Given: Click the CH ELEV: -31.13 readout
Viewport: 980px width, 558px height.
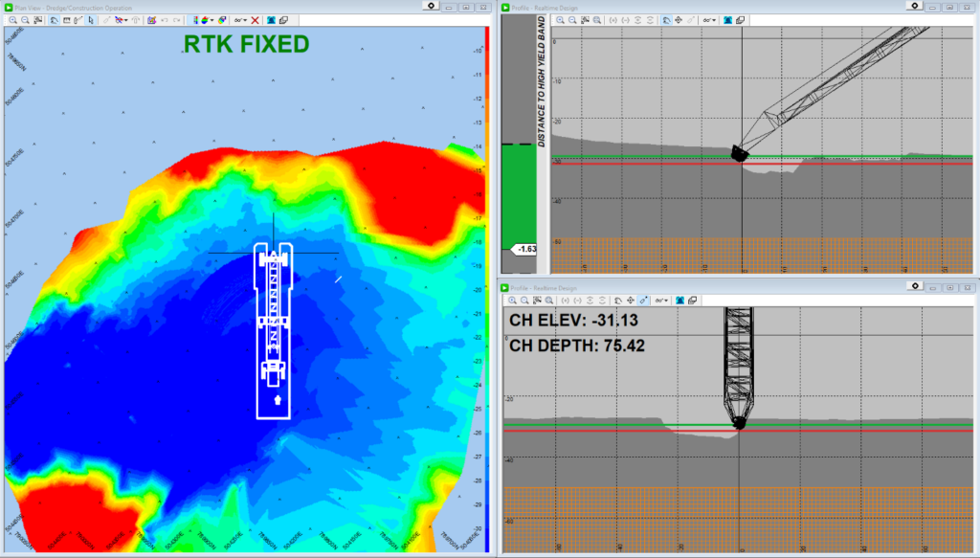Looking at the screenshot, I should 573,321.
